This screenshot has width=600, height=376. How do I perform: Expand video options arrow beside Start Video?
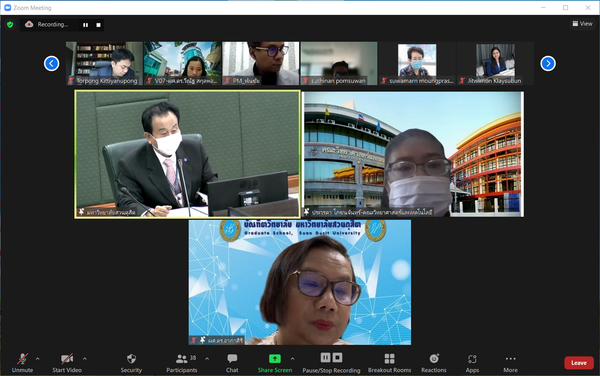pos(85,359)
